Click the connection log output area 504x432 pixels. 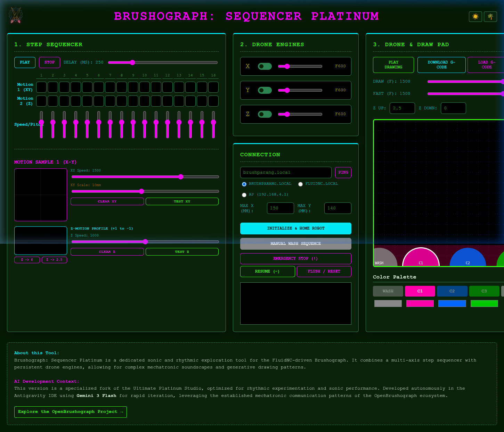point(296,304)
